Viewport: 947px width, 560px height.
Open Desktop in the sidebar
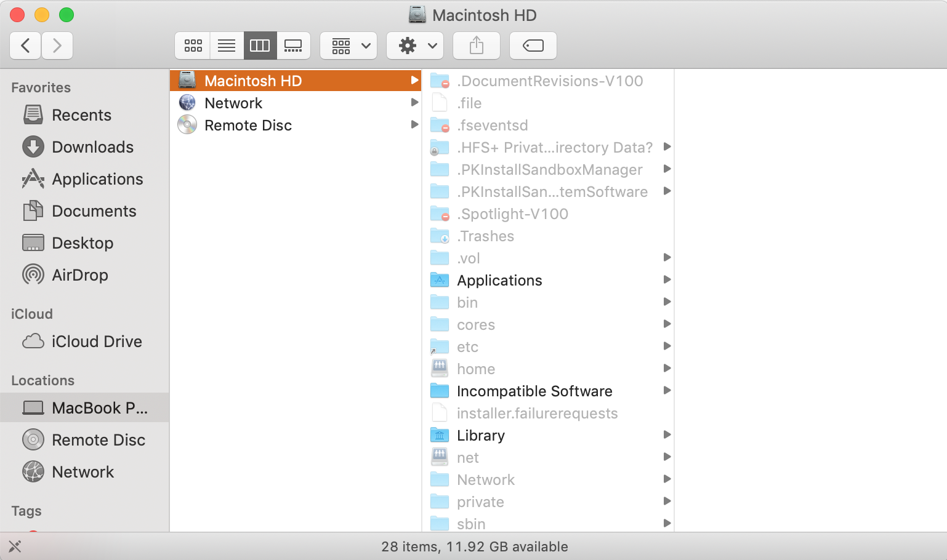point(85,243)
